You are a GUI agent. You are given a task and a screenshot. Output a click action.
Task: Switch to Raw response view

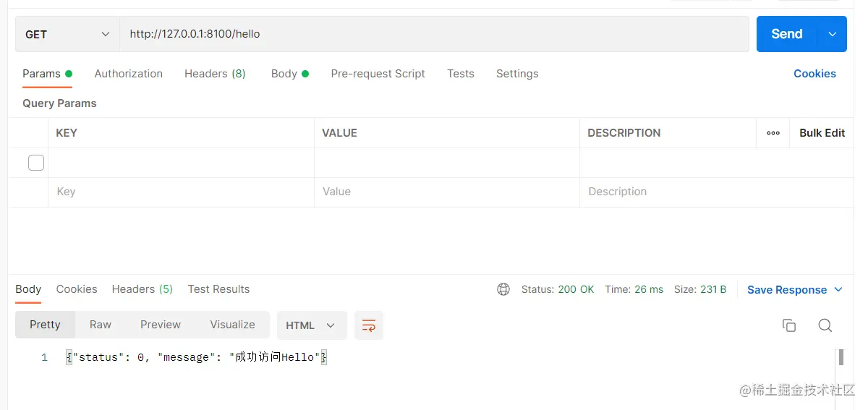click(101, 325)
